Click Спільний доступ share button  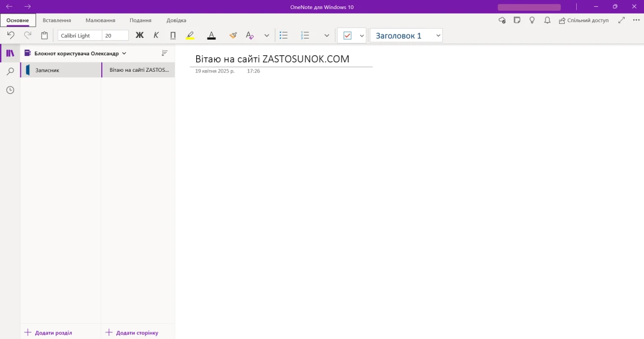(x=584, y=20)
